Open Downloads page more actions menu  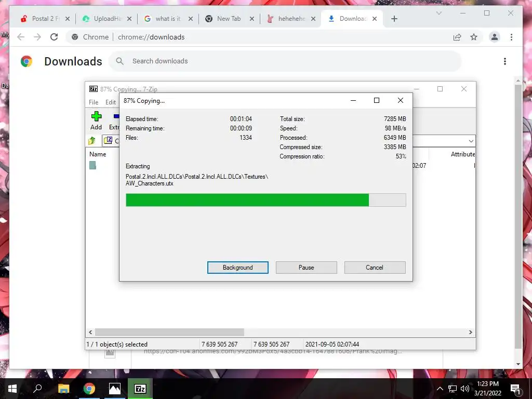click(505, 61)
